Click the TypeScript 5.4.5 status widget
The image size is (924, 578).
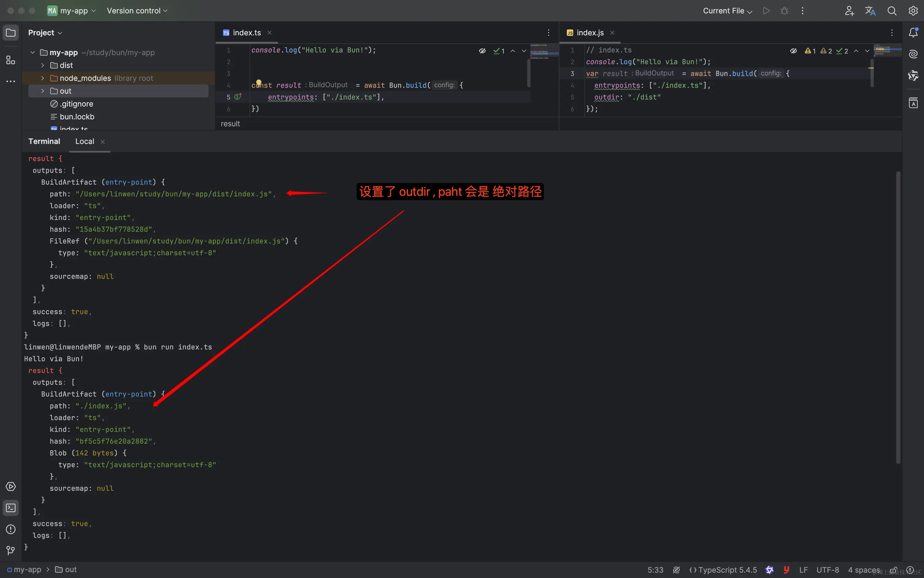(723, 569)
